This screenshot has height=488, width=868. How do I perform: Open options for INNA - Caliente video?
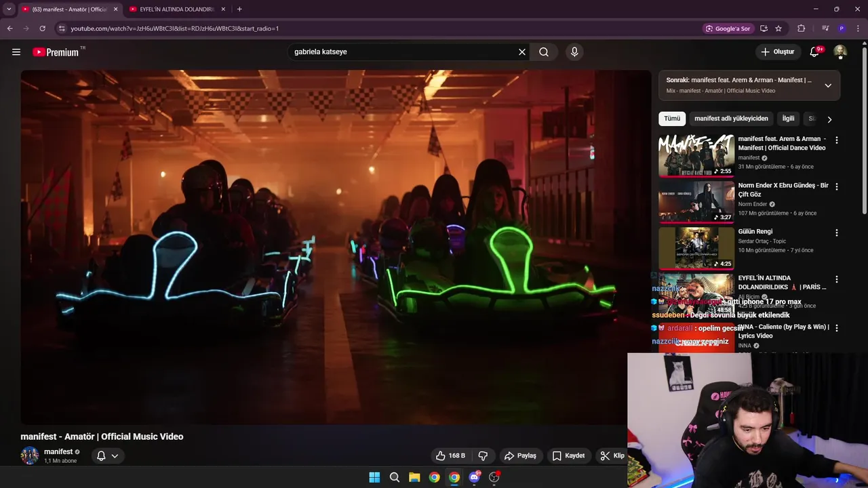tap(836, 328)
